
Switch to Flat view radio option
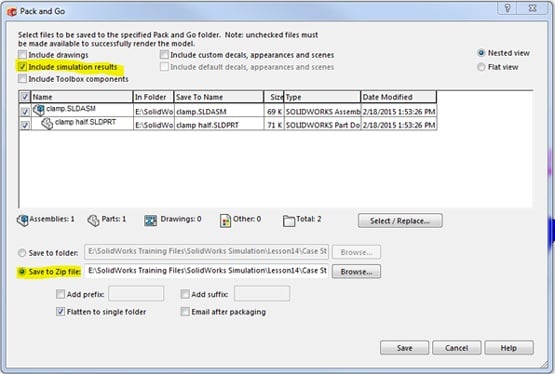[481, 67]
